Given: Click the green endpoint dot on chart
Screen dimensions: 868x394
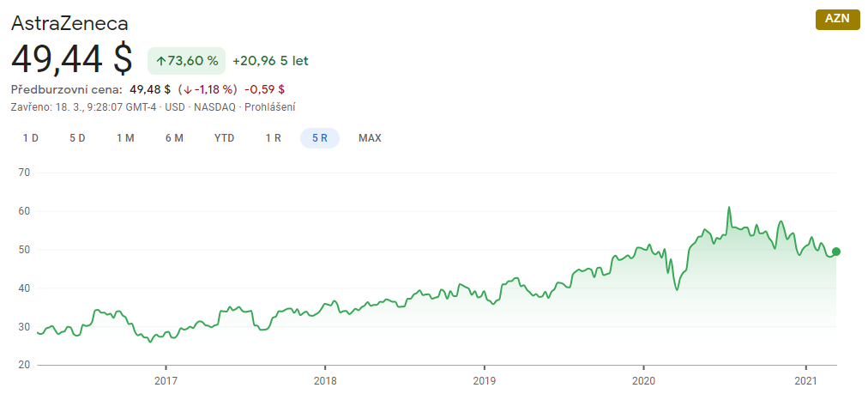Looking at the screenshot, I should 836,252.
